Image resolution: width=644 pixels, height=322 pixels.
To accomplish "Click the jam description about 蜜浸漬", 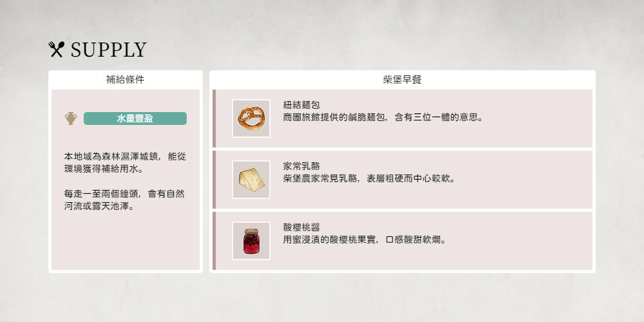I will 365,240.
